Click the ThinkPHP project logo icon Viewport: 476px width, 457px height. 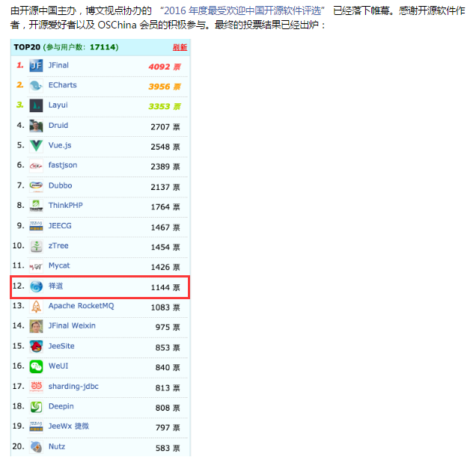(36, 206)
